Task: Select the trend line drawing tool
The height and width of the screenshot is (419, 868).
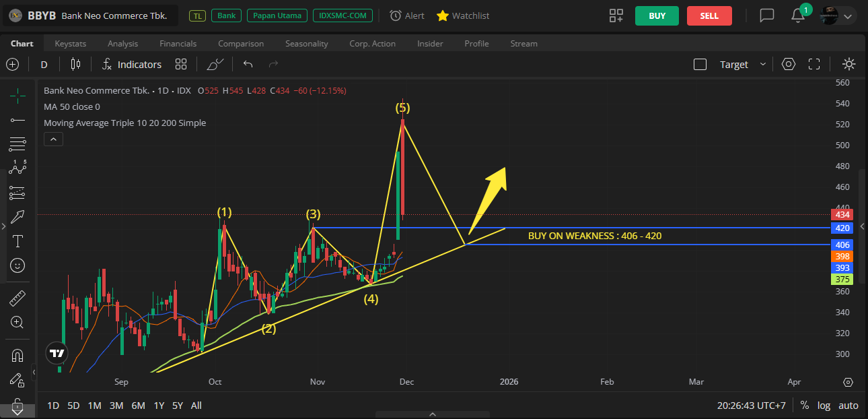Action: click(x=17, y=120)
